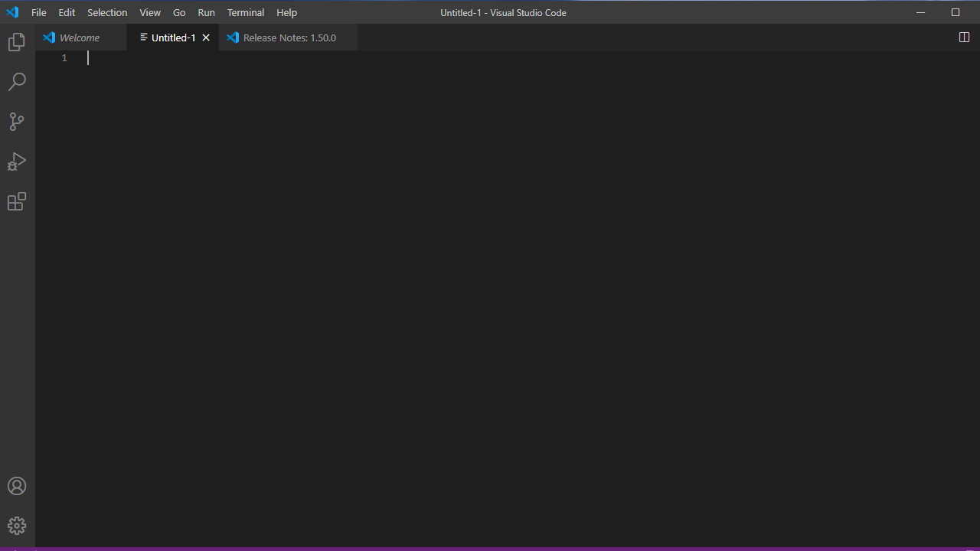980x551 pixels.
Task: Open the Go menu
Action: (179, 12)
